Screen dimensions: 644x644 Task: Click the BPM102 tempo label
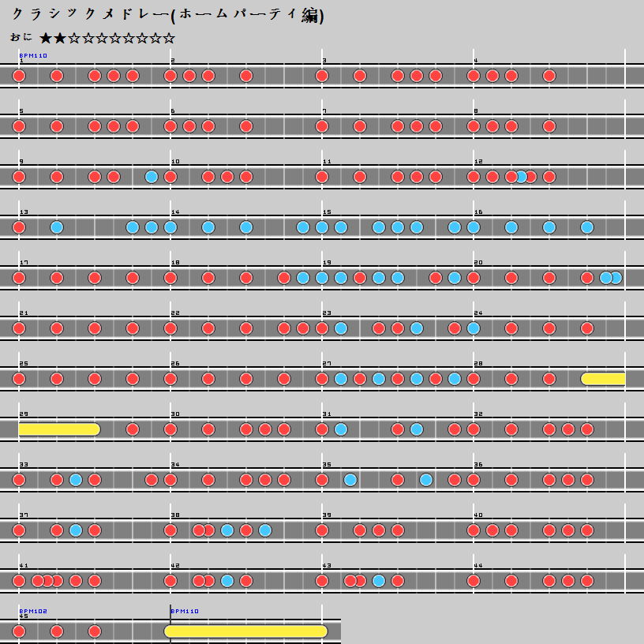[33, 610]
